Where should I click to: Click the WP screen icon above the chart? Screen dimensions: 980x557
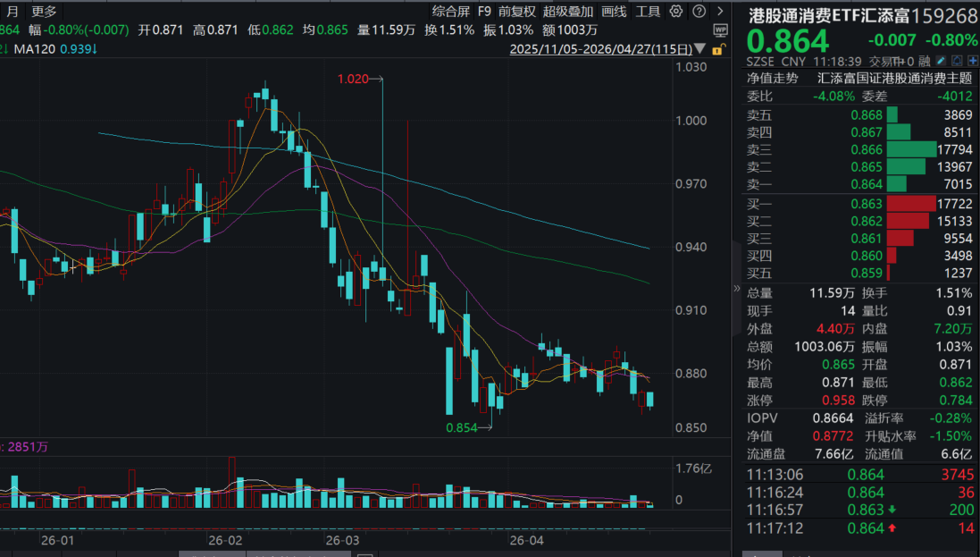click(x=721, y=30)
